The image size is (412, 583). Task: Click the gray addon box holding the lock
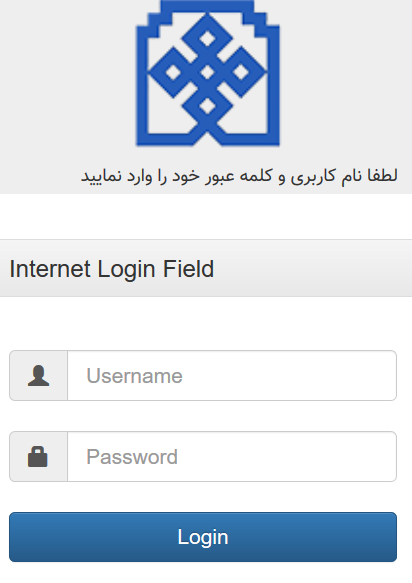pos(38,457)
